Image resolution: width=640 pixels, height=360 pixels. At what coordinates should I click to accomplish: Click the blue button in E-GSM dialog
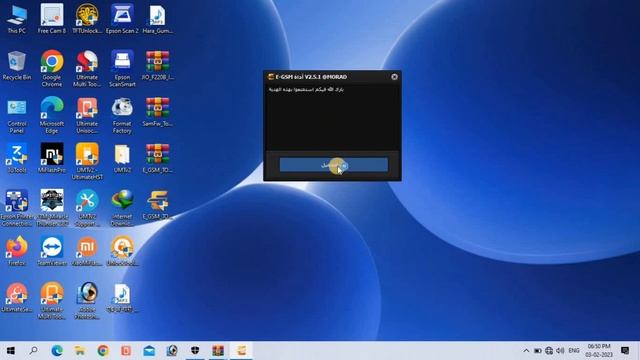pos(333,165)
